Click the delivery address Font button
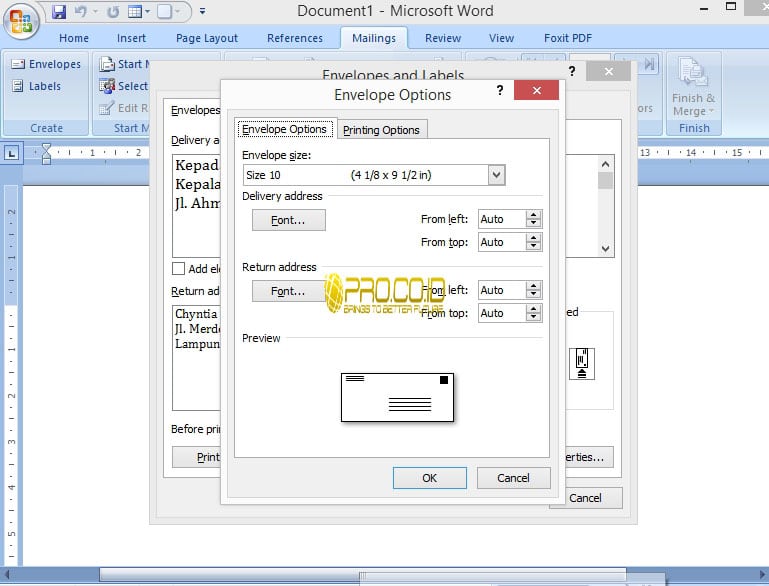Viewport: 769px width, 586px height. pos(288,220)
